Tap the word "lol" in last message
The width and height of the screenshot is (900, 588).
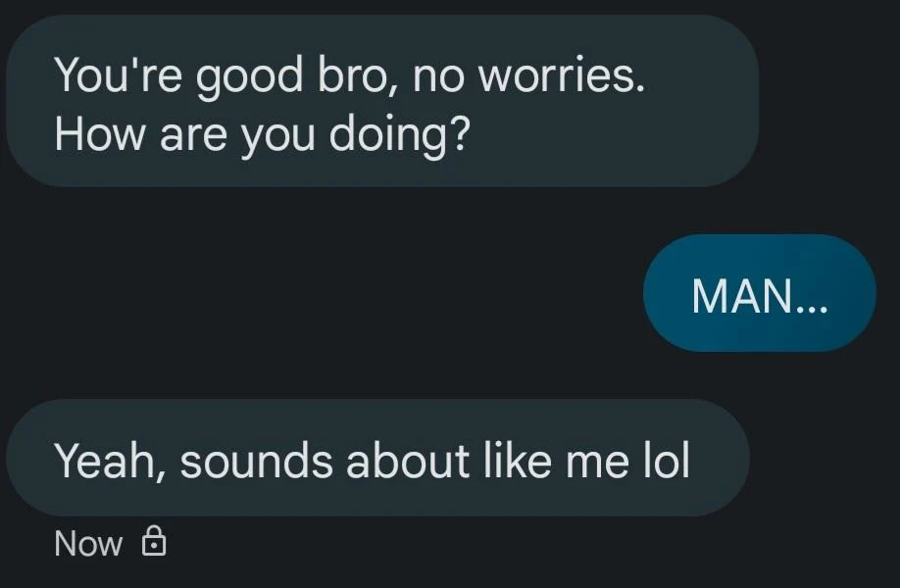665,461
